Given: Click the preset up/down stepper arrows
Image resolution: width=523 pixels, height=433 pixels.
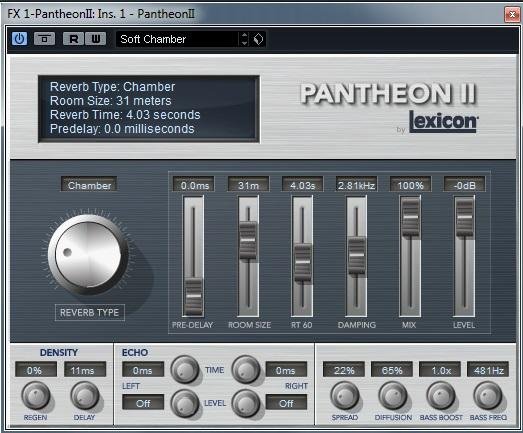Looking at the screenshot, I should (244, 39).
